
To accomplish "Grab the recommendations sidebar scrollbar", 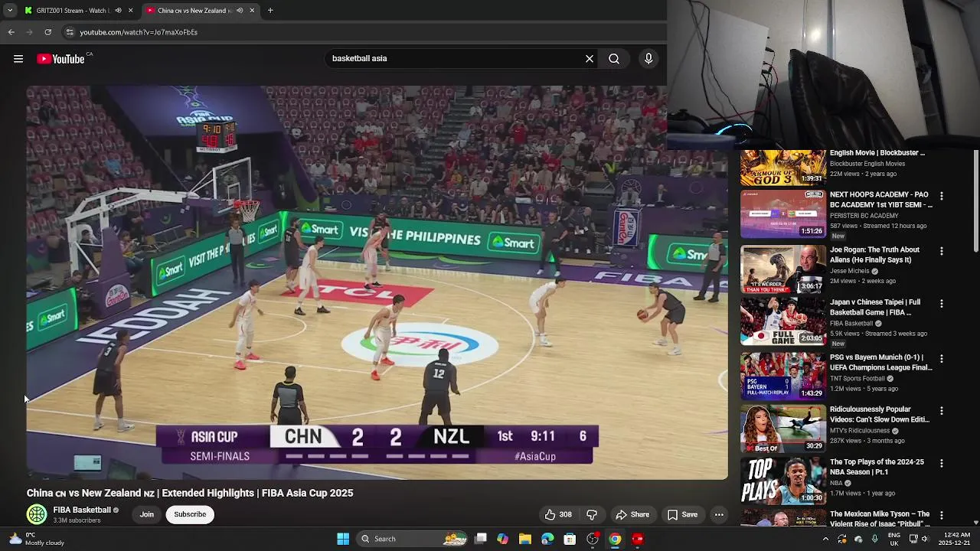I will (975, 201).
